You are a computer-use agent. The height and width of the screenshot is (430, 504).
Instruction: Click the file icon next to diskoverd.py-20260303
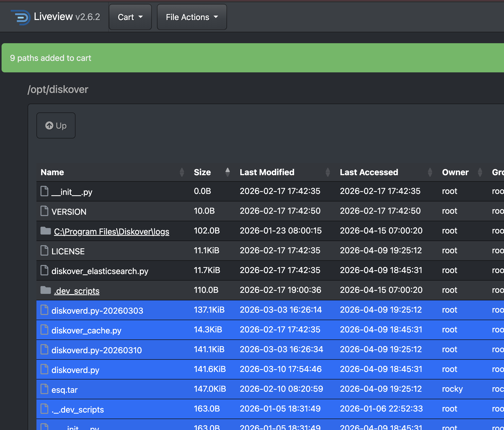point(45,310)
